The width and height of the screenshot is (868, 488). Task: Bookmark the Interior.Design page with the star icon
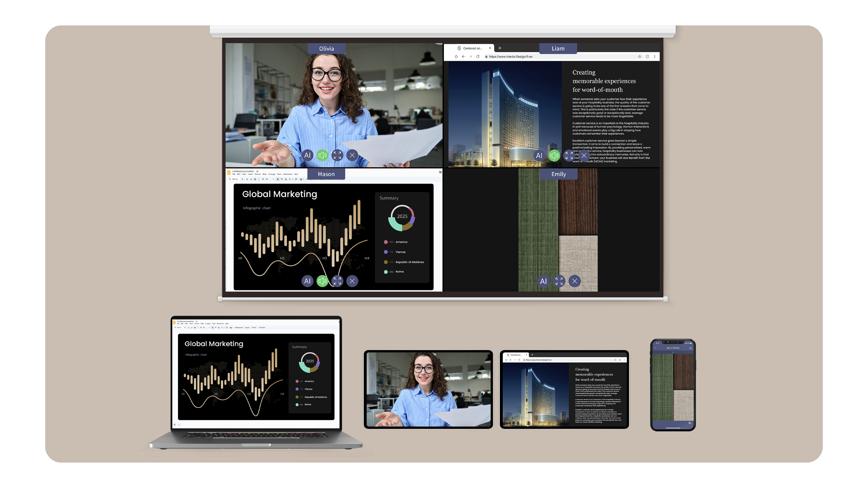click(x=639, y=56)
